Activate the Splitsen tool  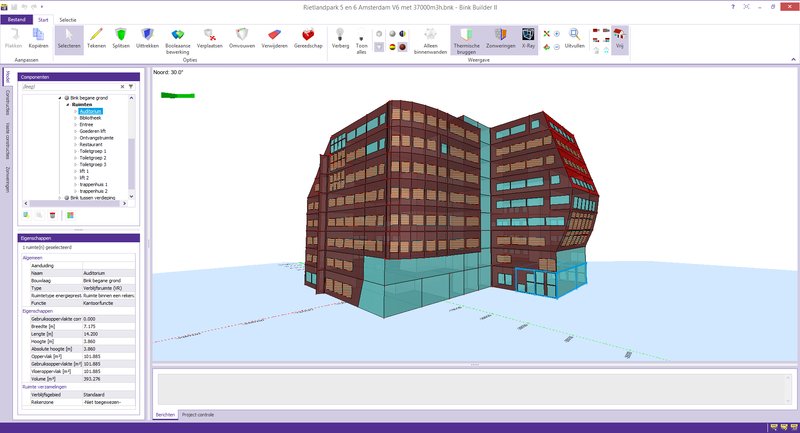121,39
